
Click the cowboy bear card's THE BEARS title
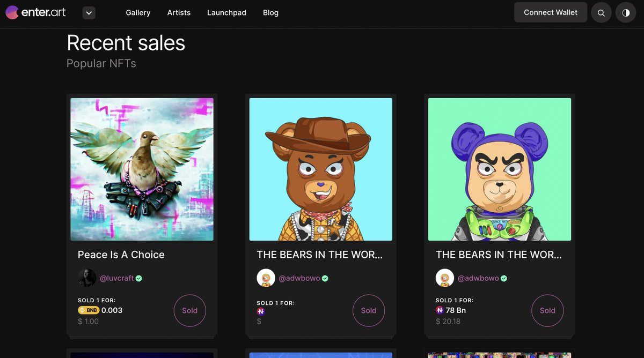coord(320,255)
